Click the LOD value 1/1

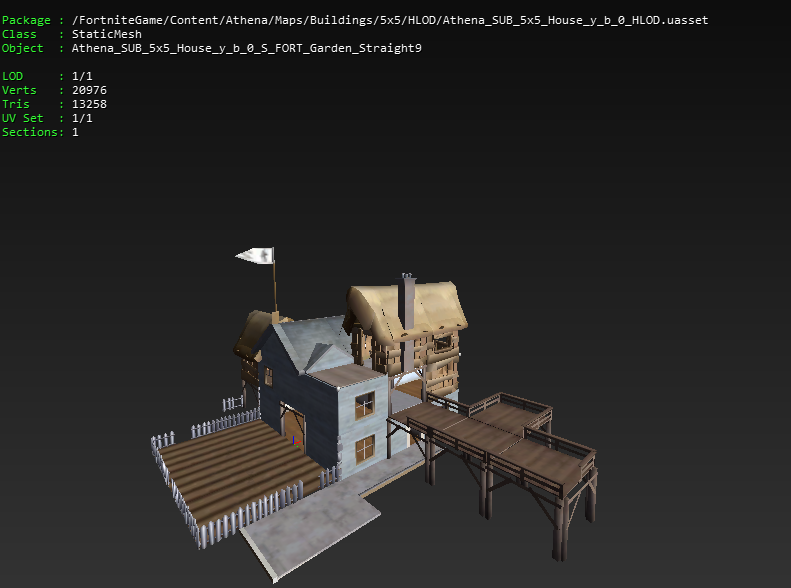coord(82,76)
